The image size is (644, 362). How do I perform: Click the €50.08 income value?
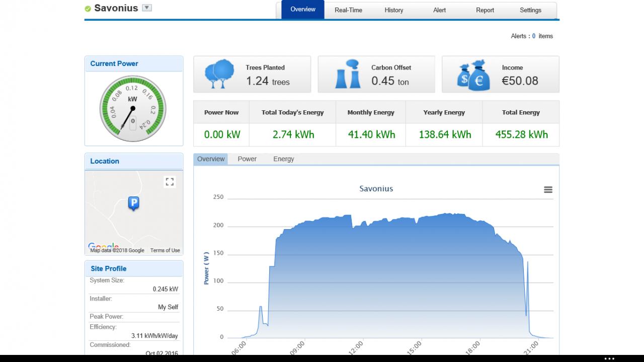tap(520, 81)
